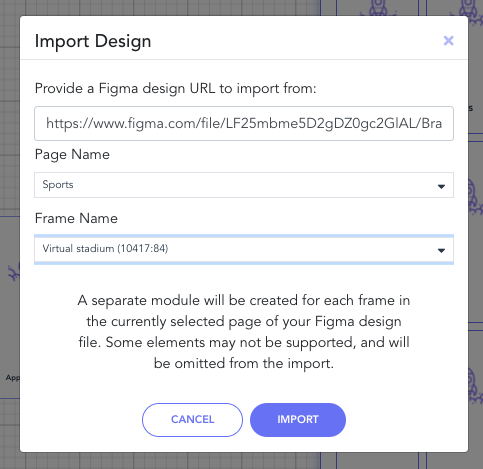
Task: Click the arrow beside Virtual stadium (10417:84)
Action: pos(441,250)
